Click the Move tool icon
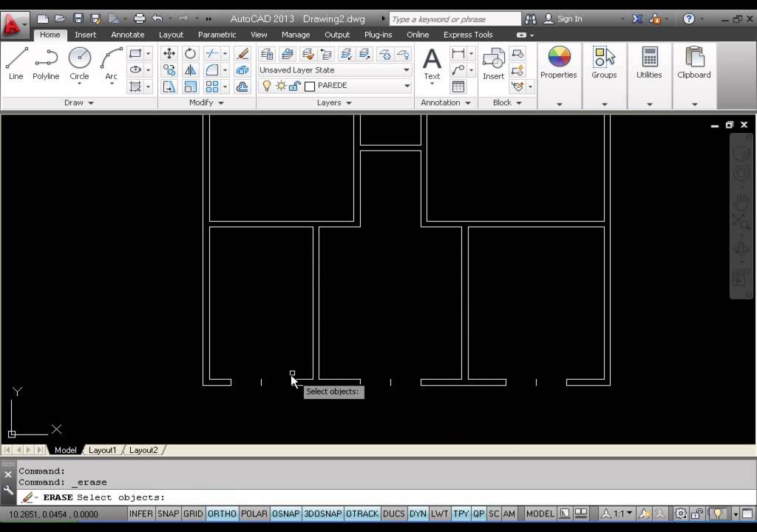757x532 pixels. (x=169, y=53)
